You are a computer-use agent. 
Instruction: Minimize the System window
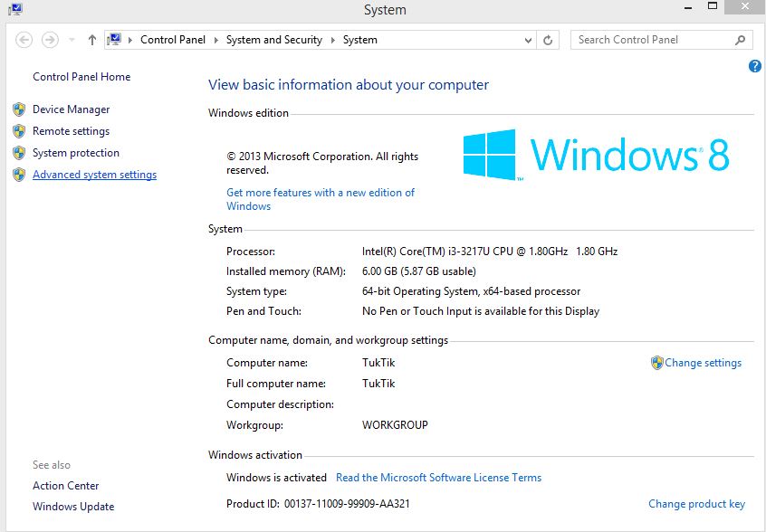point(688,8)
